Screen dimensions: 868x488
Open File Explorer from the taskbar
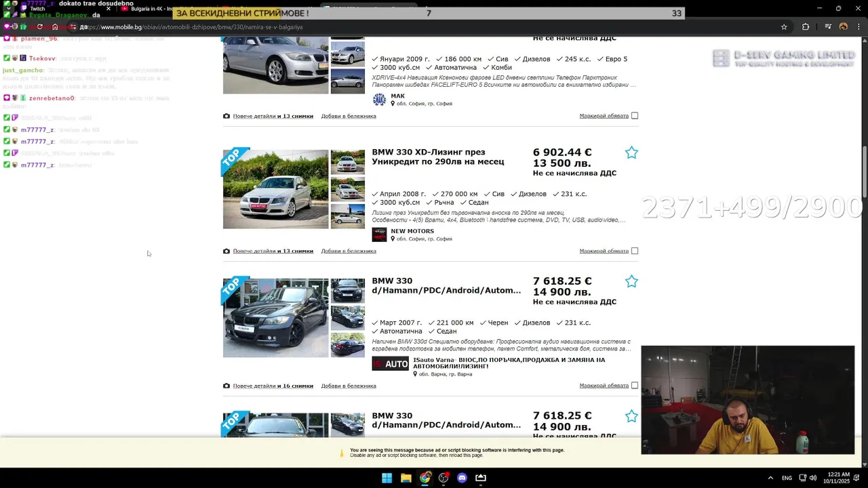tap(406, 478)
